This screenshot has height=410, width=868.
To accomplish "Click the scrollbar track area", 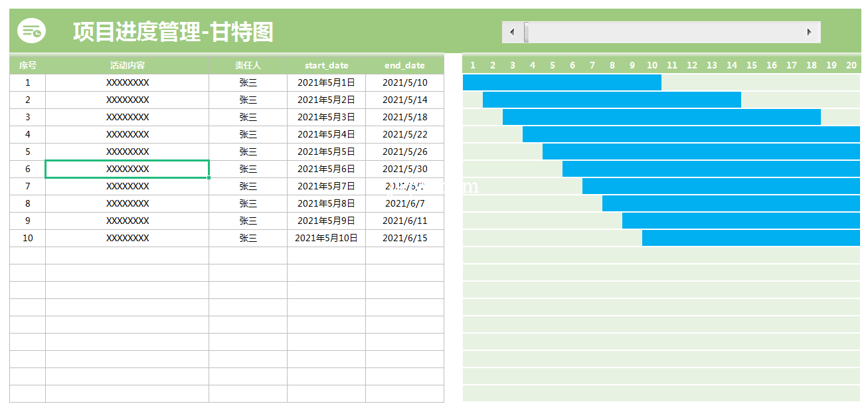I will point(664,32).
